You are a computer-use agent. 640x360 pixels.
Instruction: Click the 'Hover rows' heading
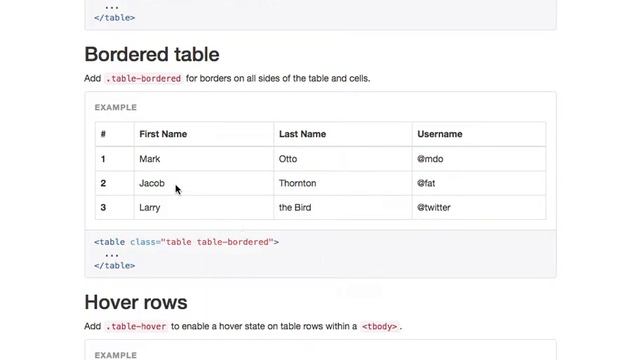136,302
